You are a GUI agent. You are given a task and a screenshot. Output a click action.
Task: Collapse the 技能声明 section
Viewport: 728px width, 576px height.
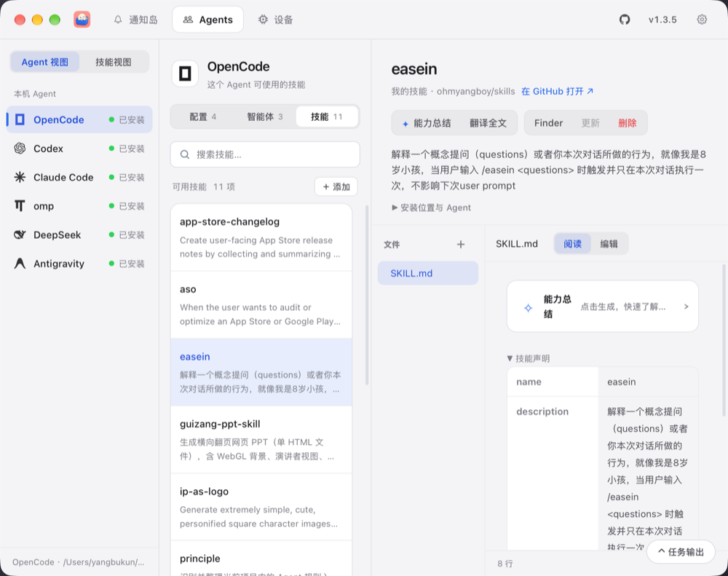[529, 358]
